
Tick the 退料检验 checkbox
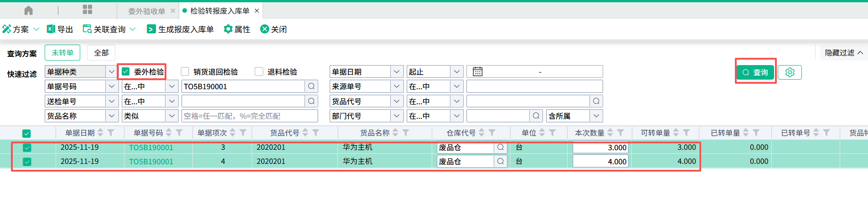click(259, 71)
